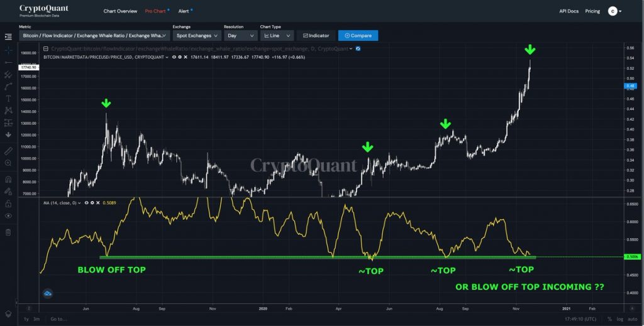The image size is (644, 326).
Task: Collapse the chart legend with minus box
Action: tap(45, 48)
